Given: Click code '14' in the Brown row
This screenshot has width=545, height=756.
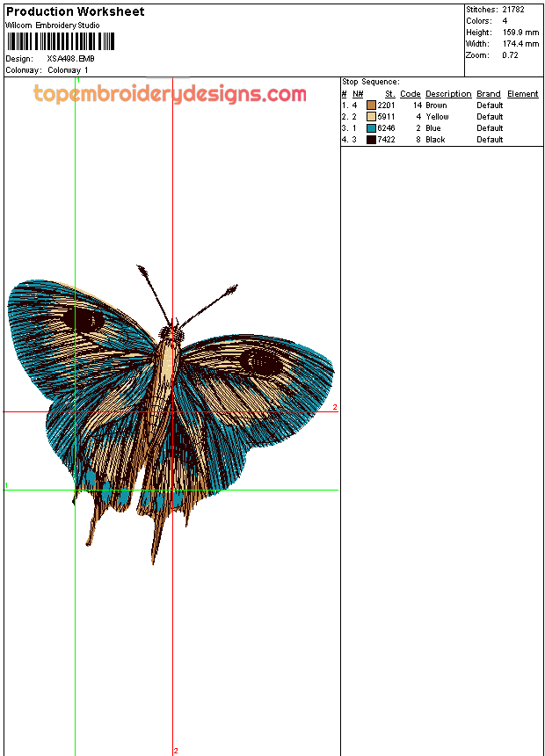Looking at the screenshot, I should [x=418, y=105].
